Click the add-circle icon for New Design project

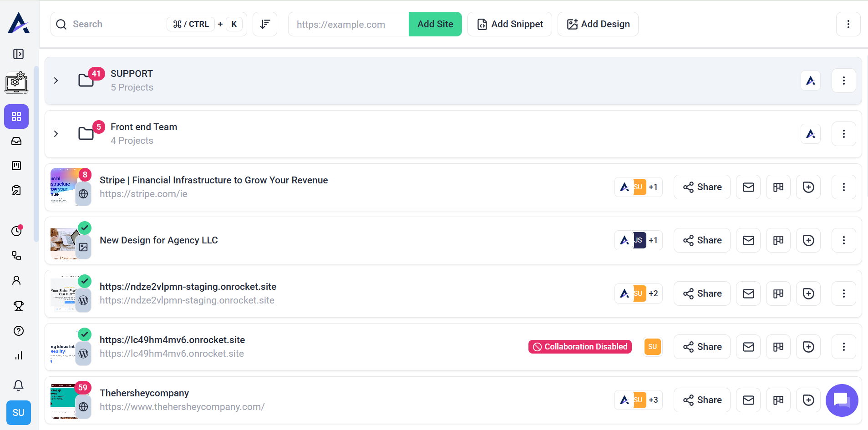click(x=808, y=240)
